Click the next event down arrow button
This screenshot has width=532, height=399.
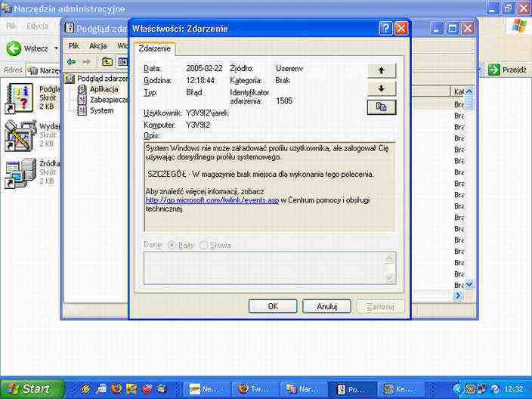(x=382, y=88)
